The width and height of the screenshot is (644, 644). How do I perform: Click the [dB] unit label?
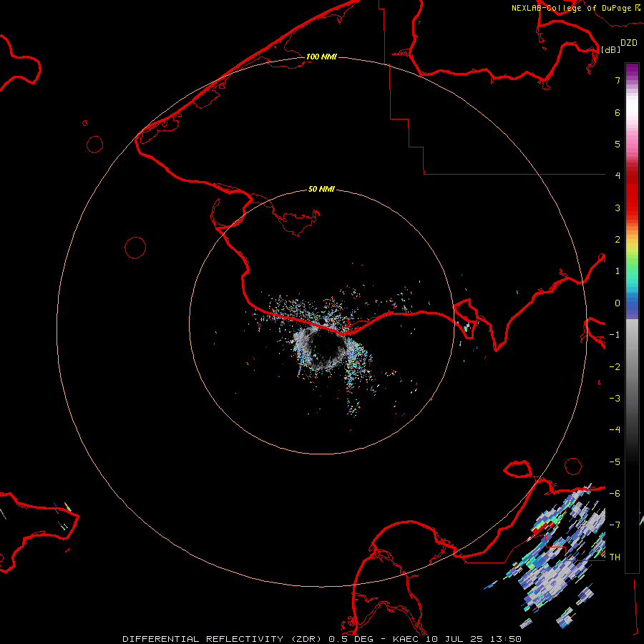point(611,49)
